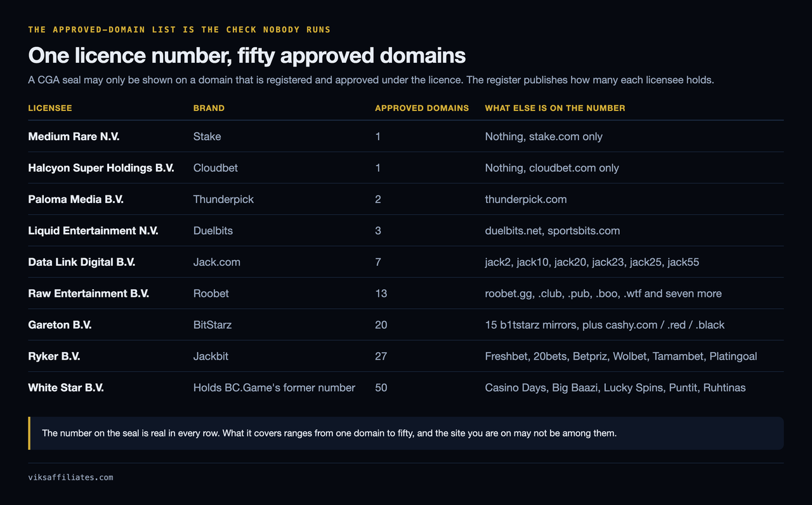812x505 pixels.
Task: Select licensee "Data Link Digital B.V."
Action: pos(82,262)
